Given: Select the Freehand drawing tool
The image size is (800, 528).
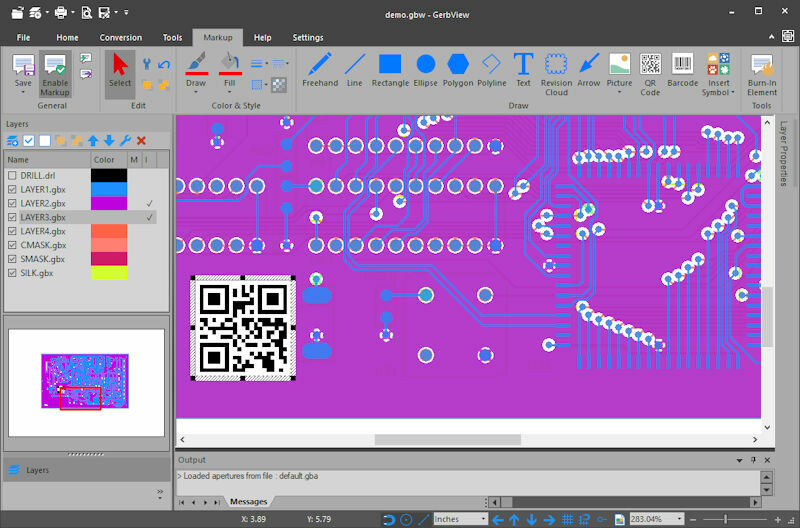Looking at the screenshot, I should pyautogui.click(x=320, y=70).
